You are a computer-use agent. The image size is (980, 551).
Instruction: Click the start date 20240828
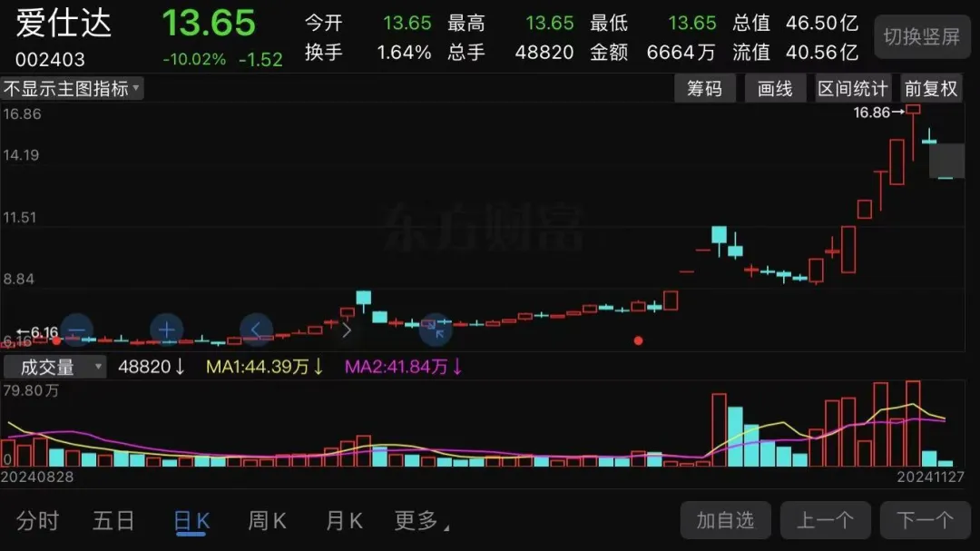coord(37,477)
